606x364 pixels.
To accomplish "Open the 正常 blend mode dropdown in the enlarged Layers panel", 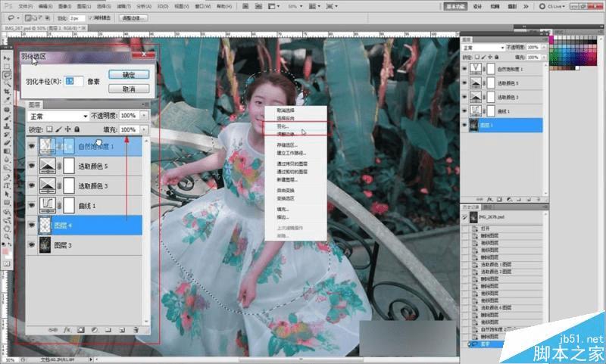I will 58,117.
